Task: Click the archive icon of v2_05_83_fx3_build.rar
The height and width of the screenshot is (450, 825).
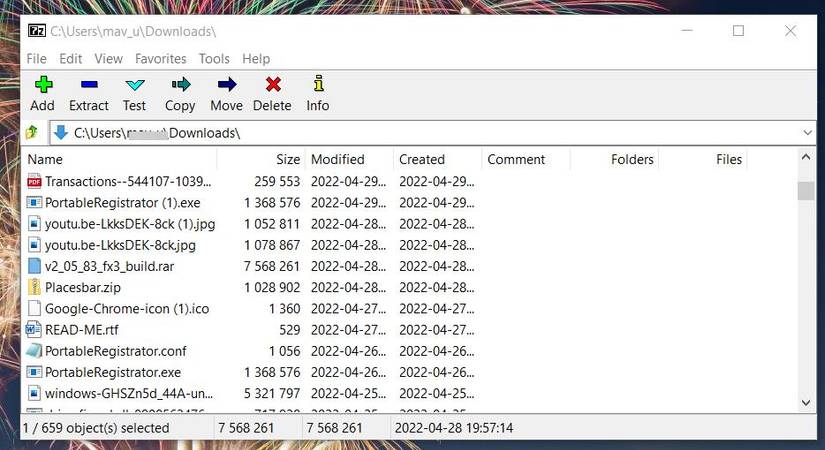Action: pos(34,266)
